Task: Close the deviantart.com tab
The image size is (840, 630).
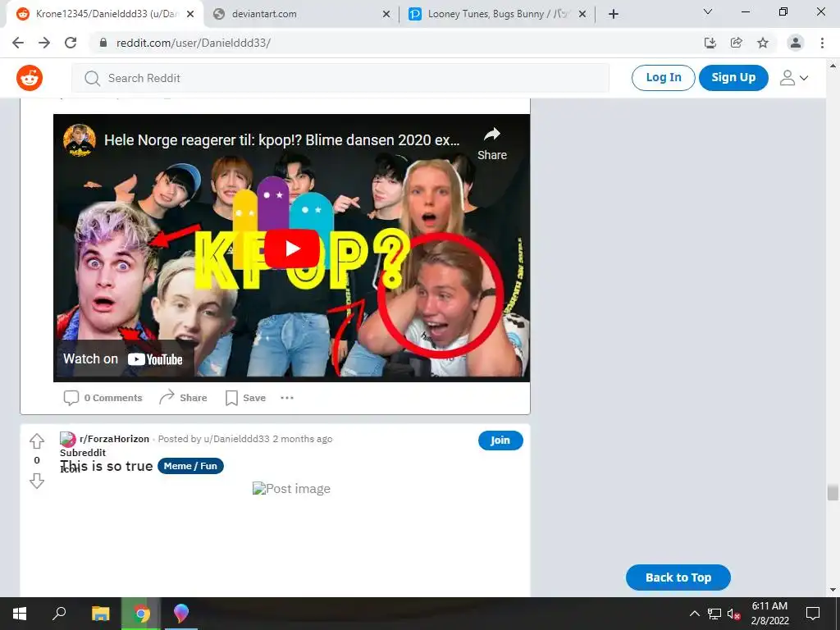Action: 386,15
